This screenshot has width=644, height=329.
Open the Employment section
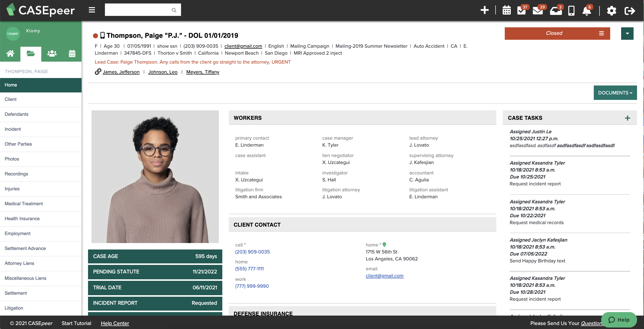41,234
